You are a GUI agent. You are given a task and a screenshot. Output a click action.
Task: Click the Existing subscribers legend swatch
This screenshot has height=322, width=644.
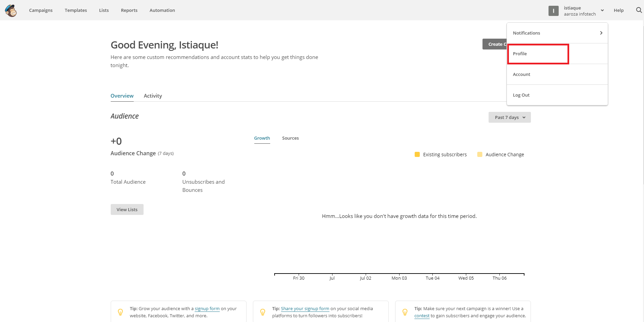[417, 155]
